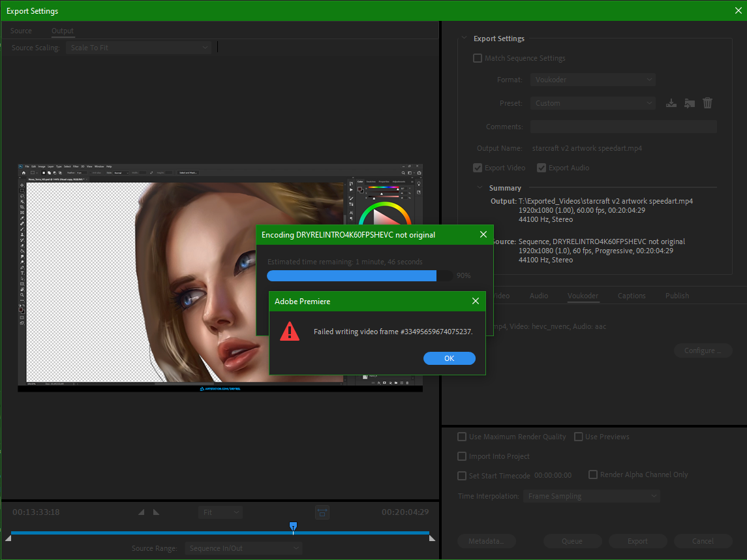Screen dimensions: 747x560
Task: Open the Format dropdown showing Voukoder
Action: point(592,80)
